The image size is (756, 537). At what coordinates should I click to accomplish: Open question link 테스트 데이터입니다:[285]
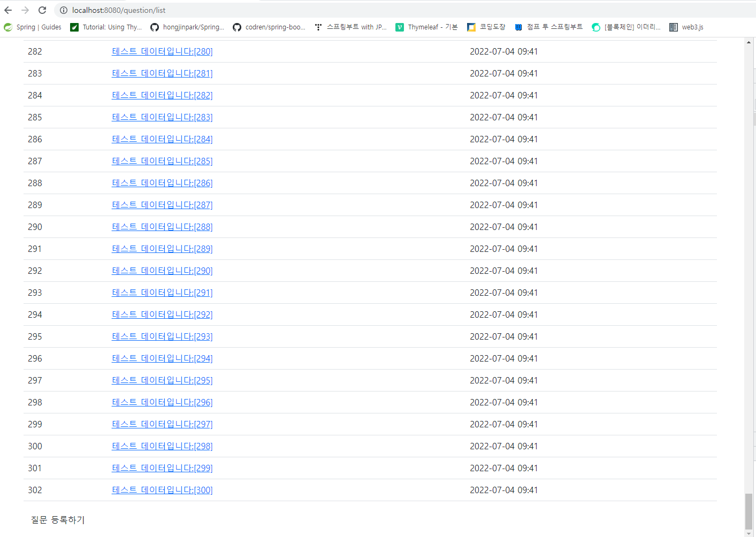tap(162, 161)
